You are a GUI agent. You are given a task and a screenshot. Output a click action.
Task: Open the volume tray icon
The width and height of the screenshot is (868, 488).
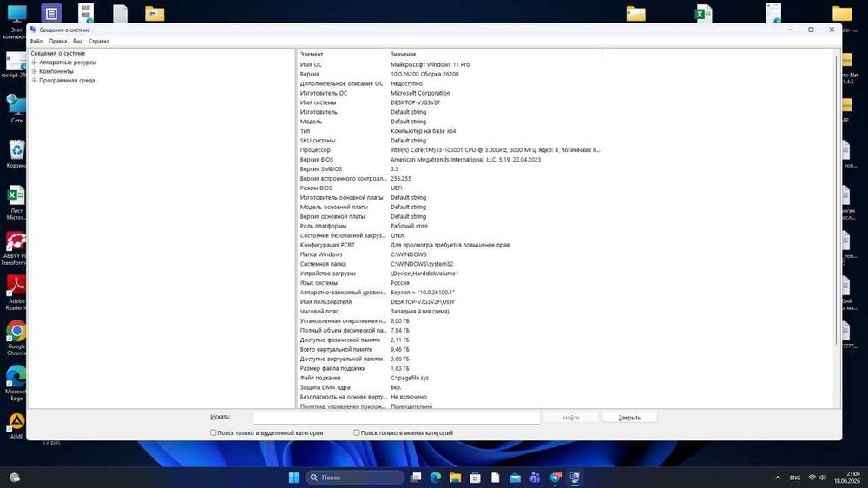823,478
